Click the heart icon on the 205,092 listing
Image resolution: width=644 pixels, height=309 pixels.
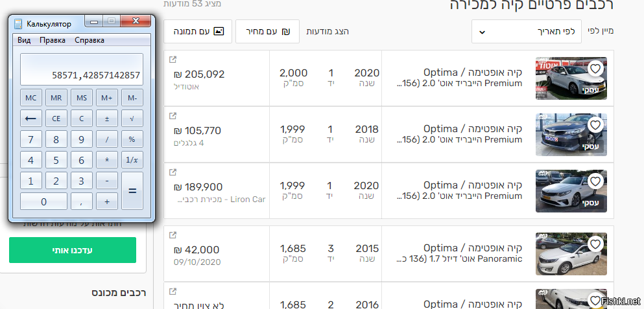coord(595,68)
